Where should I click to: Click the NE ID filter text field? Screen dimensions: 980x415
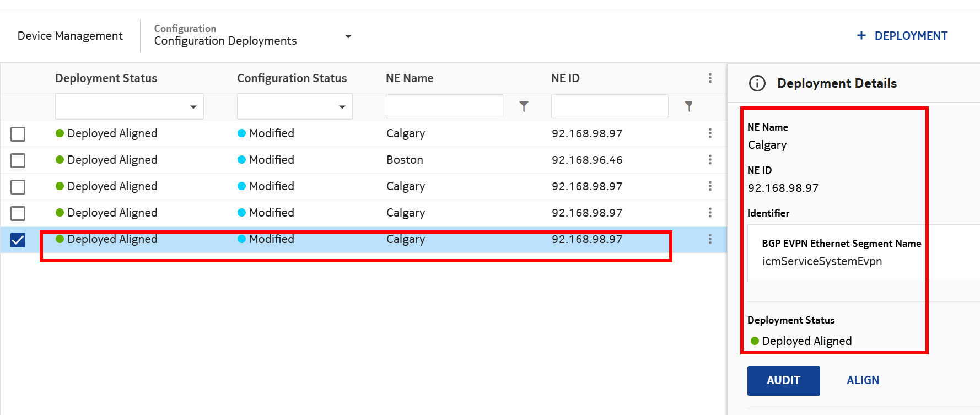609,106
